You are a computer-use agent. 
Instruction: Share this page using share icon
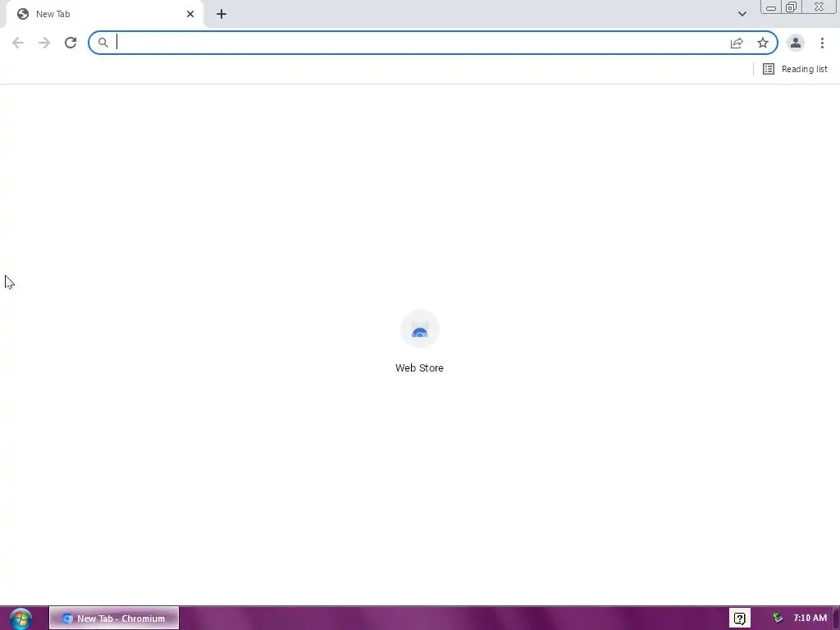(x=737, y=43)
